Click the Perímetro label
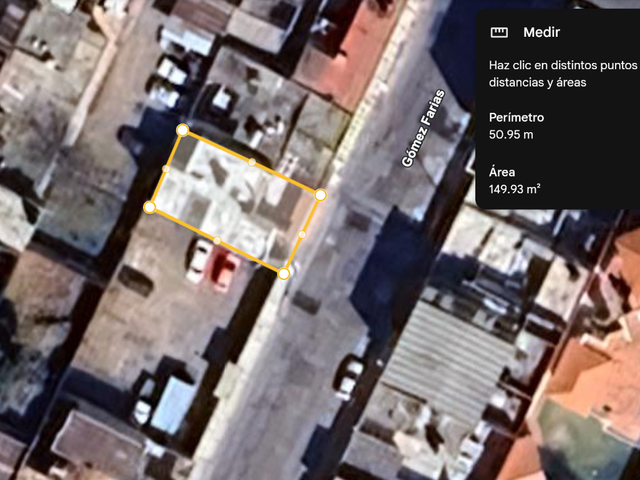Image resolution: width=640 pixels, height=480 pixels. tap(516, 118)
